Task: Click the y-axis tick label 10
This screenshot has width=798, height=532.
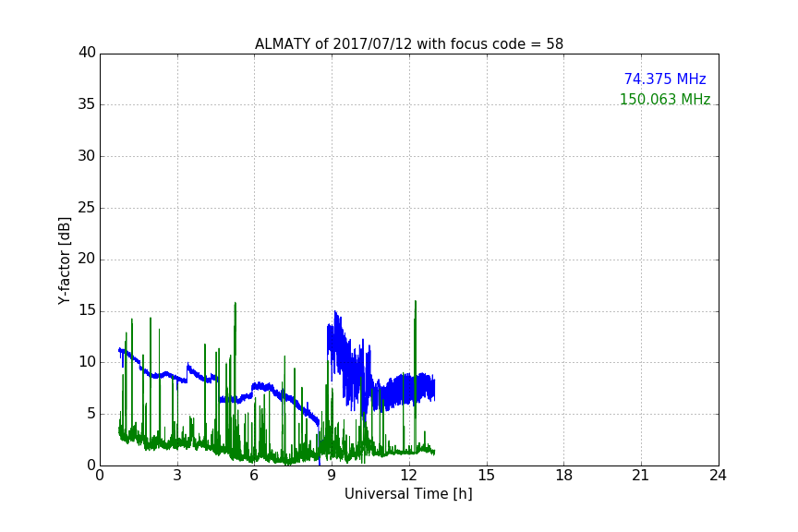Action: [x=87, y=362]
